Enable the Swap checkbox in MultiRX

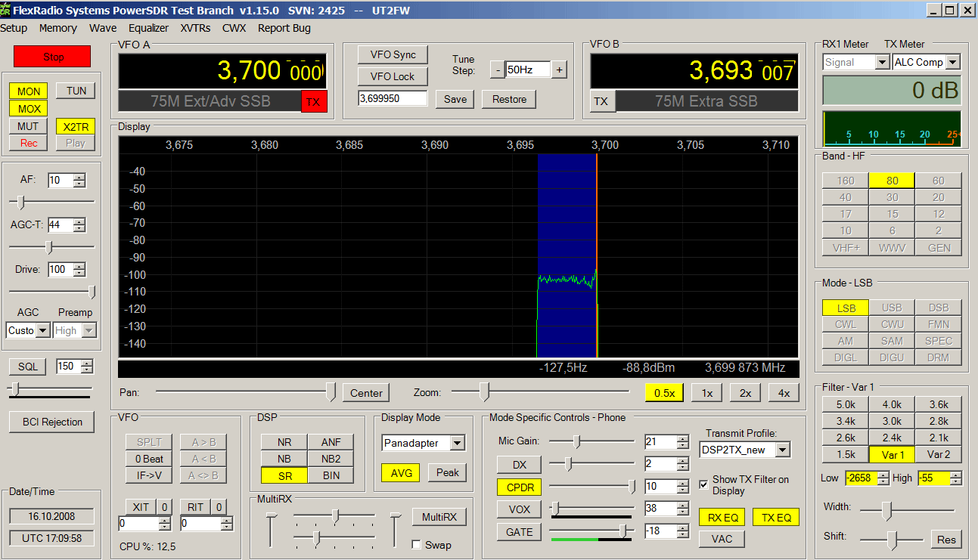pos(417,545)
